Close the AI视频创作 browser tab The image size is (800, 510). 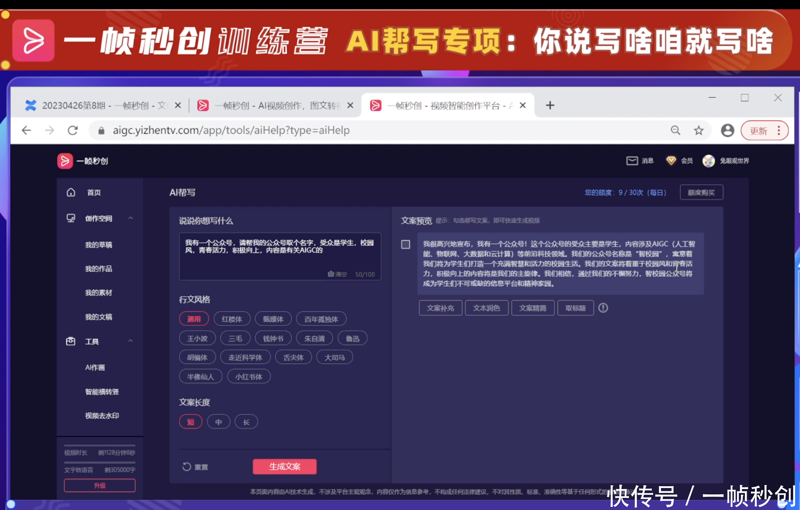pos(350,105)
